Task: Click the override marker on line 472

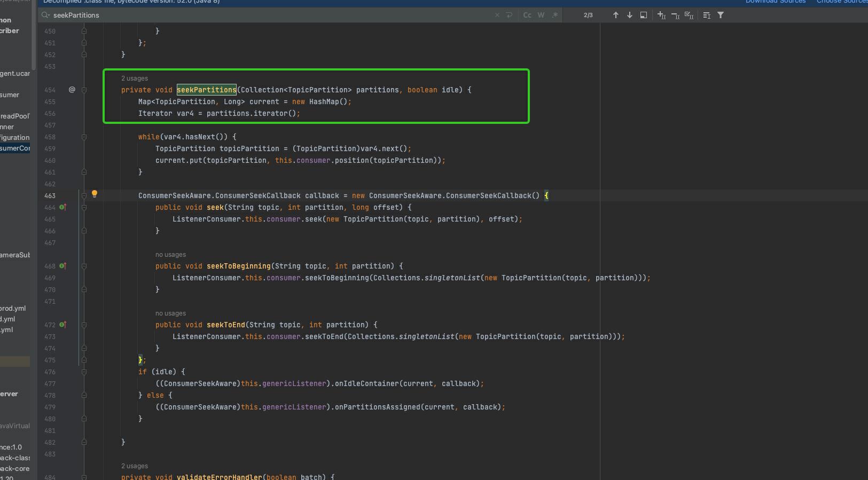Action: (63, 325)
